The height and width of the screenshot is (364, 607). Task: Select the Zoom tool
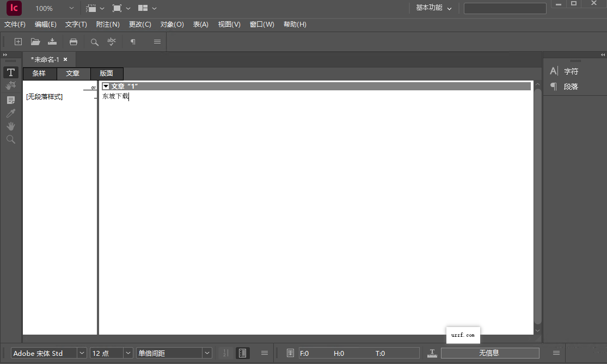coord(11,139)
